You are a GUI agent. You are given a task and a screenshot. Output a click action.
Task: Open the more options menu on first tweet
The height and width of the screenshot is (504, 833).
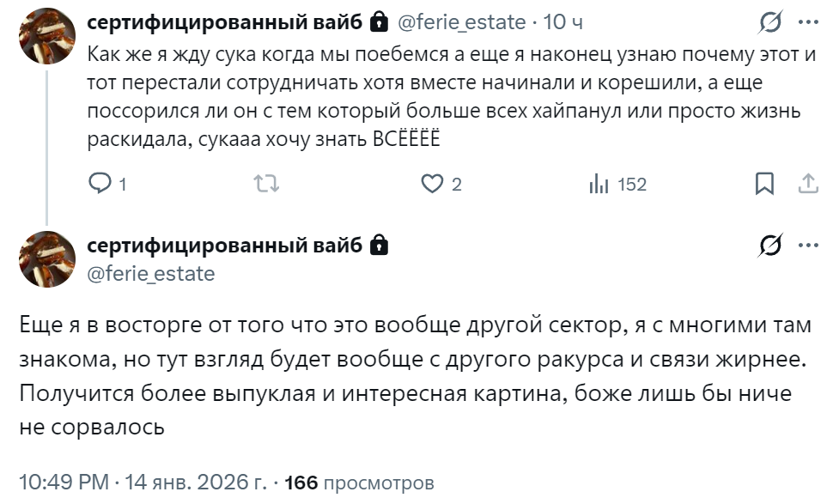point(807,22)
